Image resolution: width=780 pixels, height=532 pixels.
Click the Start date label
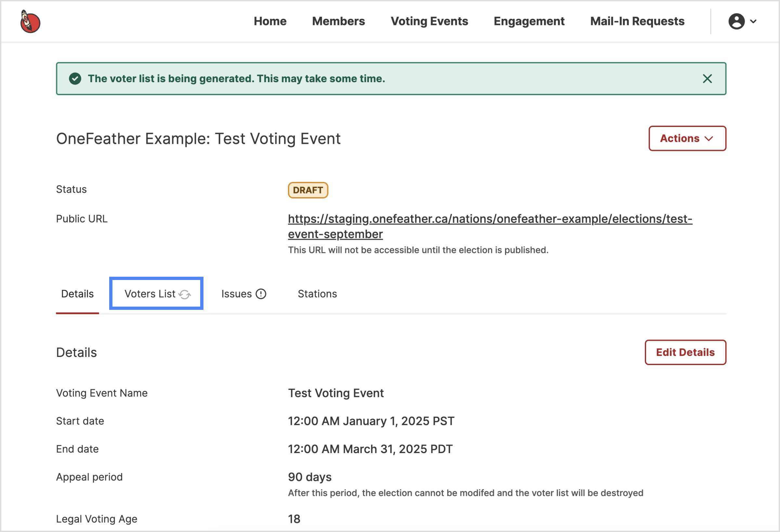coord(80,421)
